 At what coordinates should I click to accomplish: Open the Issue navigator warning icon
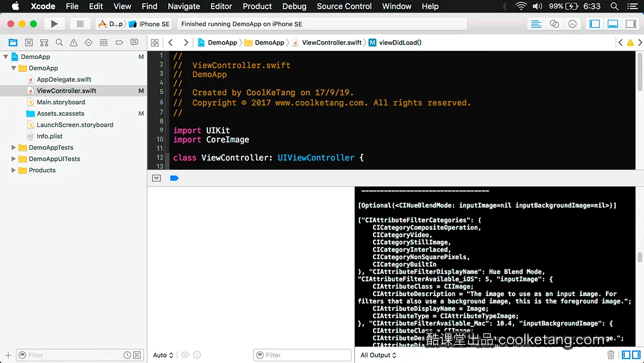tap(74, 43)
